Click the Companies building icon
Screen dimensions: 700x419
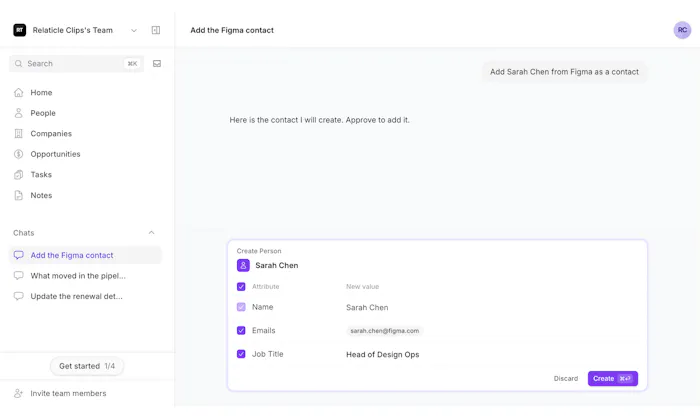tap(18, 133)
